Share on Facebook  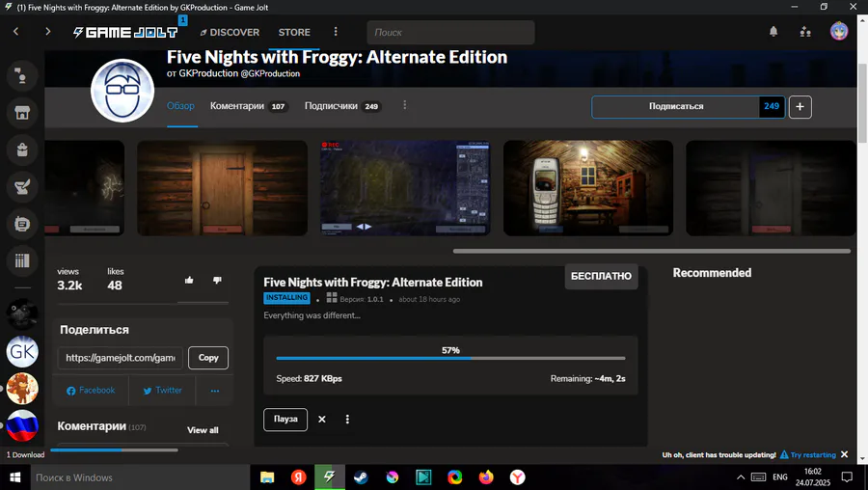point(91,391)
